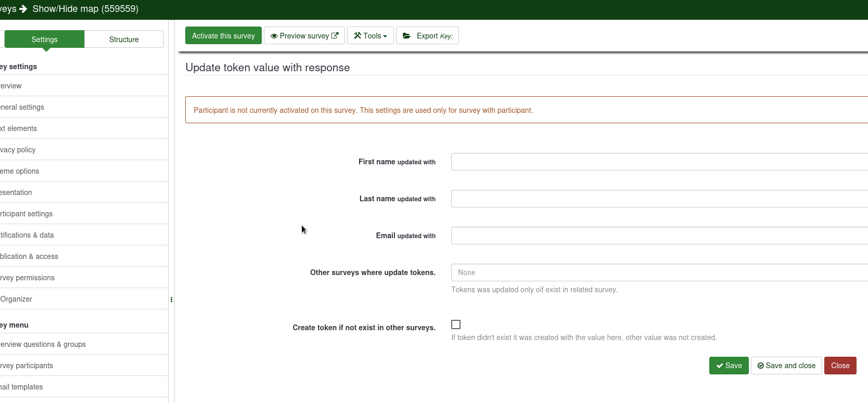Click the sidebar resize handle dots
The height and width of the screenshot is (403, 868).
tap(171, 300)
